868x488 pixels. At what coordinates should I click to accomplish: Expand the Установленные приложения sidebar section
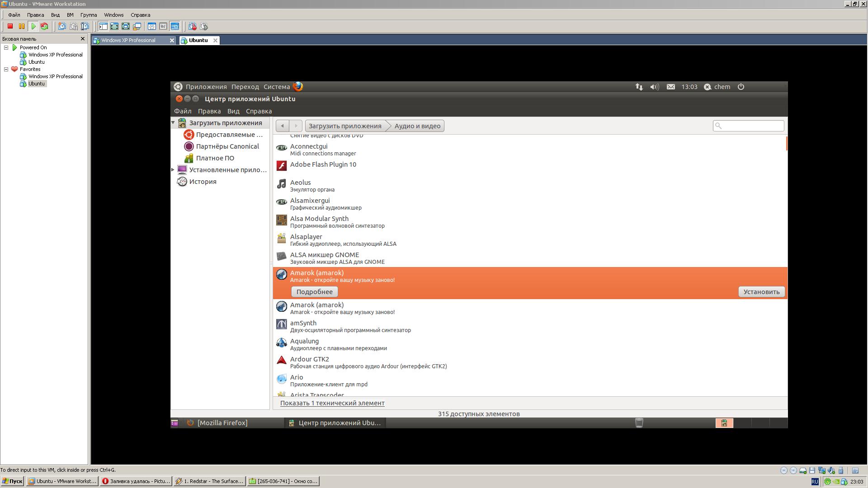pos(173,170)
